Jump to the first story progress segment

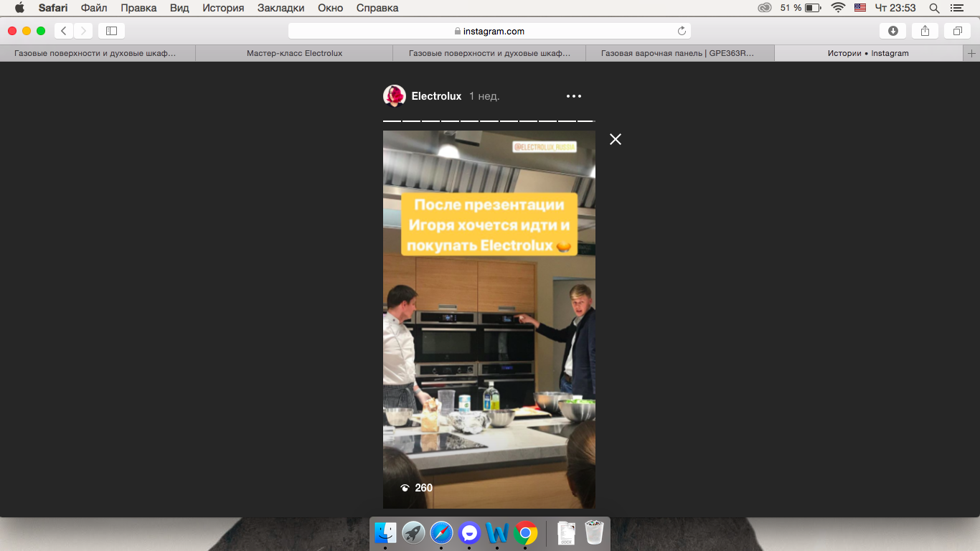pos(392,121)
